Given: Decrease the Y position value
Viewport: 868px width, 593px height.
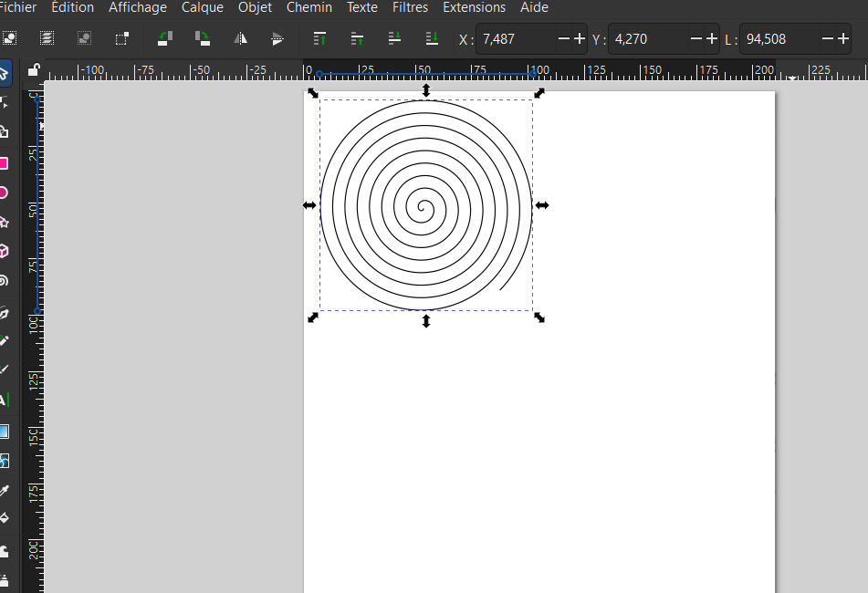Looking at the screenshot, I should tap(697, 39).
